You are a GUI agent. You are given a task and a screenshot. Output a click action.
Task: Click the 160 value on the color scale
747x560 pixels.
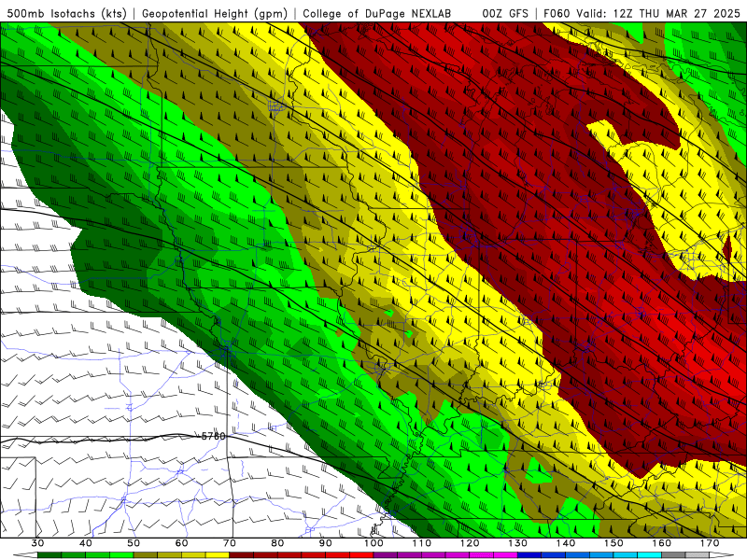click(662, 543)
